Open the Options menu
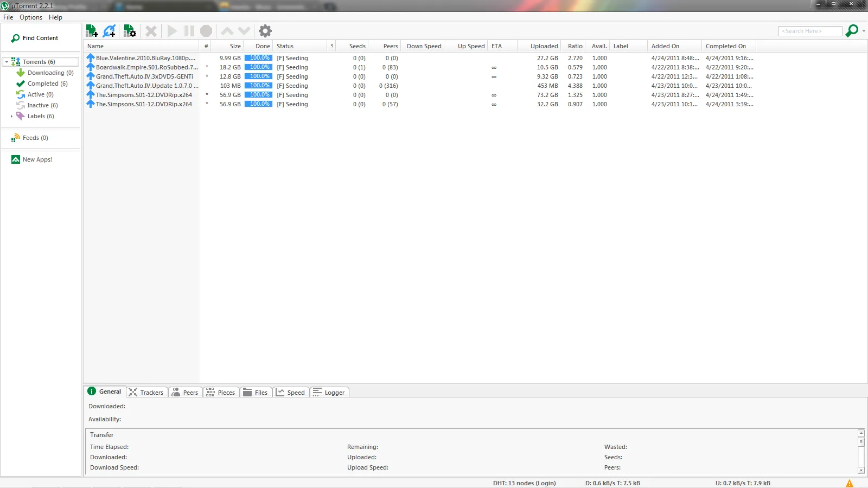The width and height of the screenshot is (868, 488). [31, 17]
